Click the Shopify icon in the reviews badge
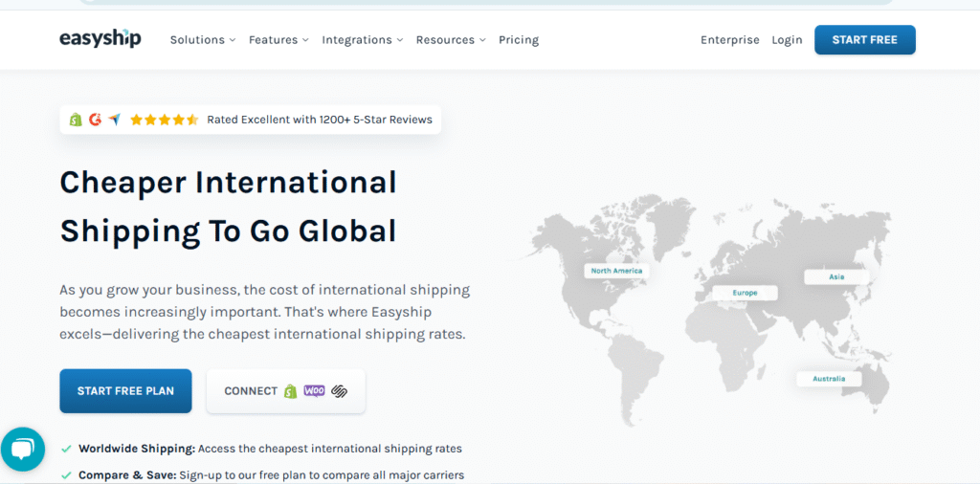 coord(76,120)
